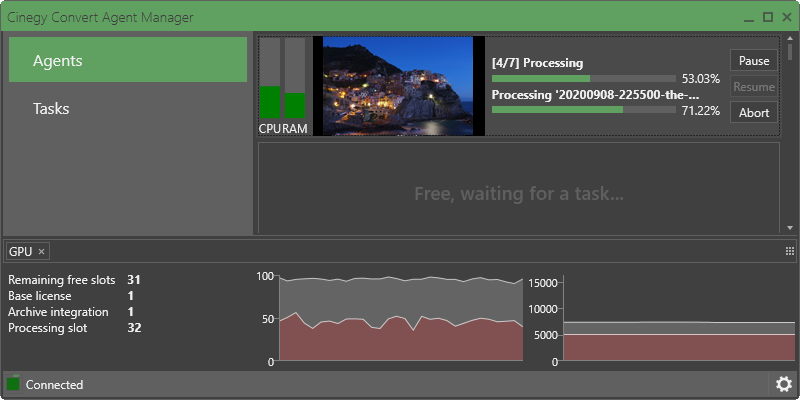Click the 'Connected' status text
This screenshot has height=400, width=800.
(x=54, y=385)
